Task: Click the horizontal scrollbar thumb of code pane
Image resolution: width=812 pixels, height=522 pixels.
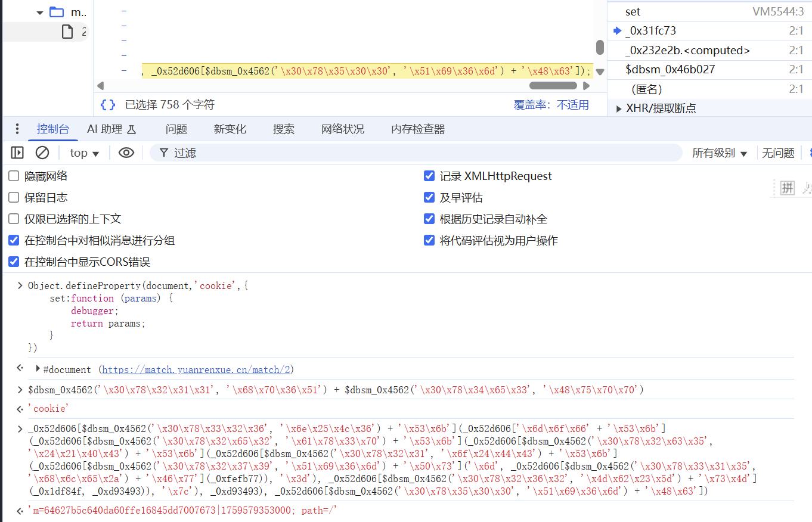Action: pos(553,86)
